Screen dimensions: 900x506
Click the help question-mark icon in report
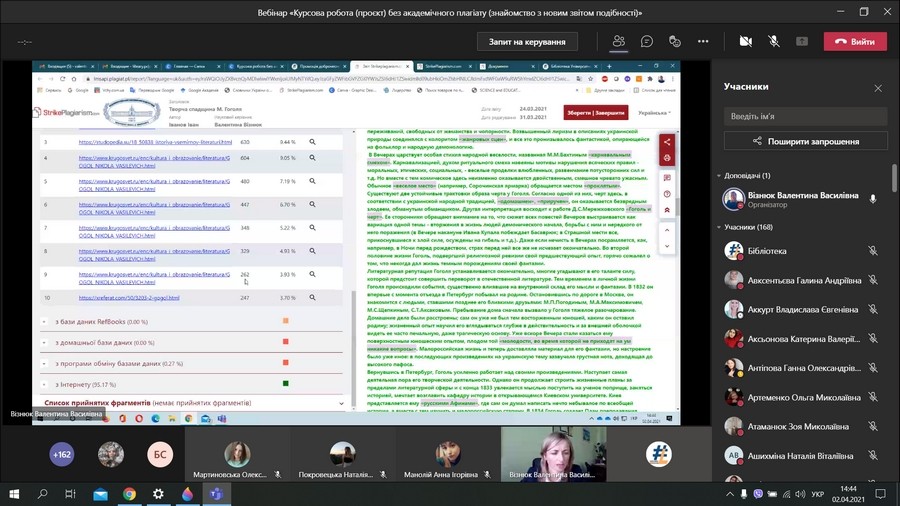(667, 194)
